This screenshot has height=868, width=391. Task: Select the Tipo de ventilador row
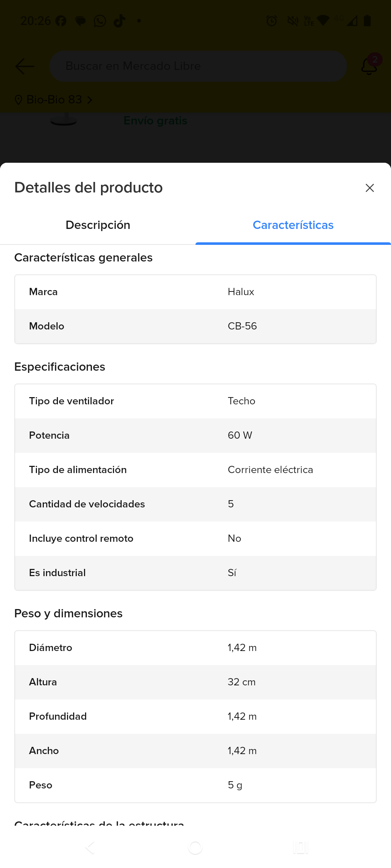195,401
